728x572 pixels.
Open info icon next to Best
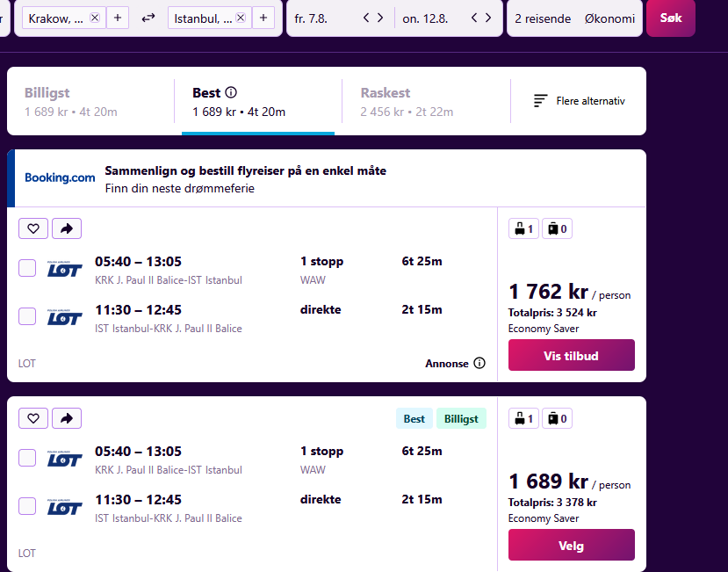(x=231, y=92)
